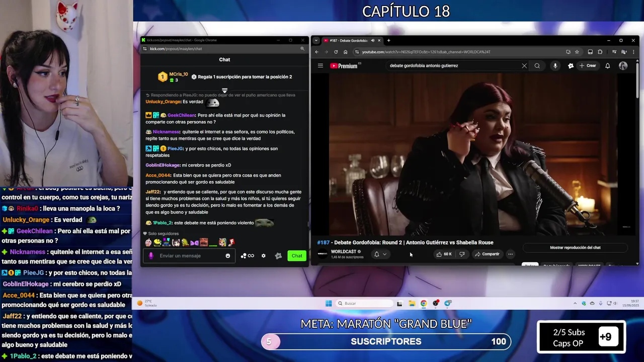Like the video showing 60 K
Image resolution: width=644 pixels, height=362 pixels.
pyautogui.click(x=444, y=254)
